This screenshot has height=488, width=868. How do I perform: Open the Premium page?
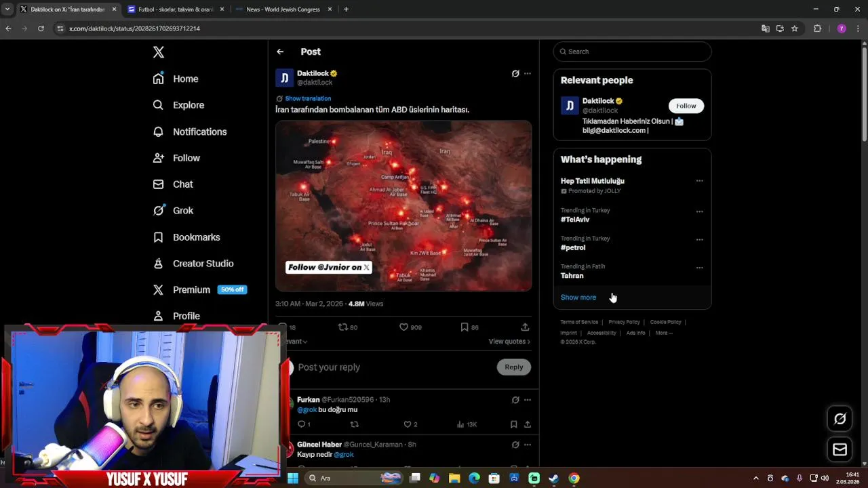click(x=199, y=289)
